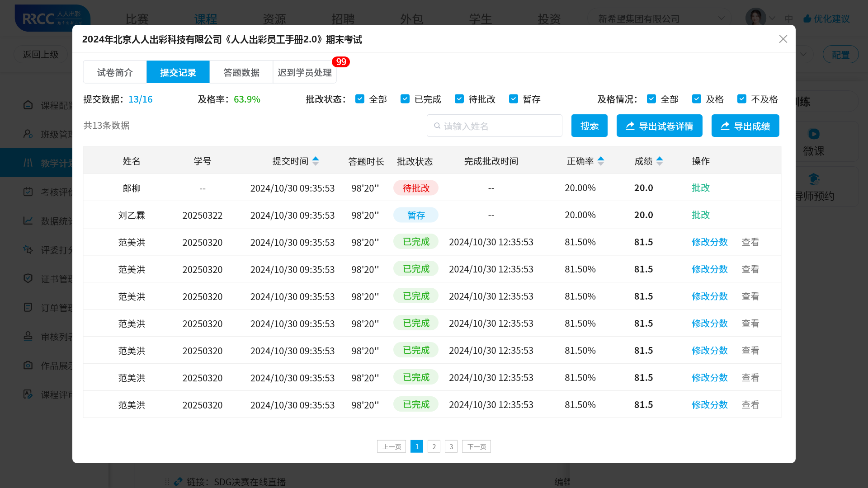The height and width of the screenshot is (488, 868).
Task: Open the 新希望集团有限公司 company dropdown
Action: point(659,19)
